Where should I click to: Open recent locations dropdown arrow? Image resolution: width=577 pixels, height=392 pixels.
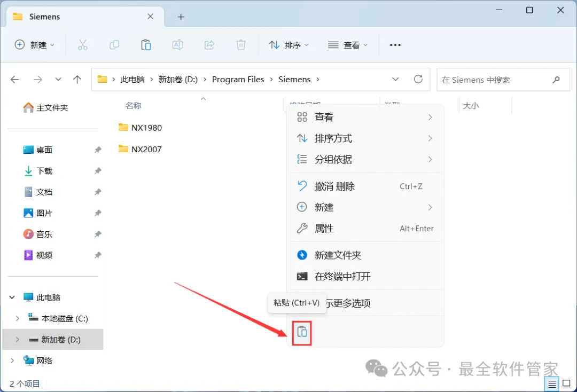(x=58, y=80)
